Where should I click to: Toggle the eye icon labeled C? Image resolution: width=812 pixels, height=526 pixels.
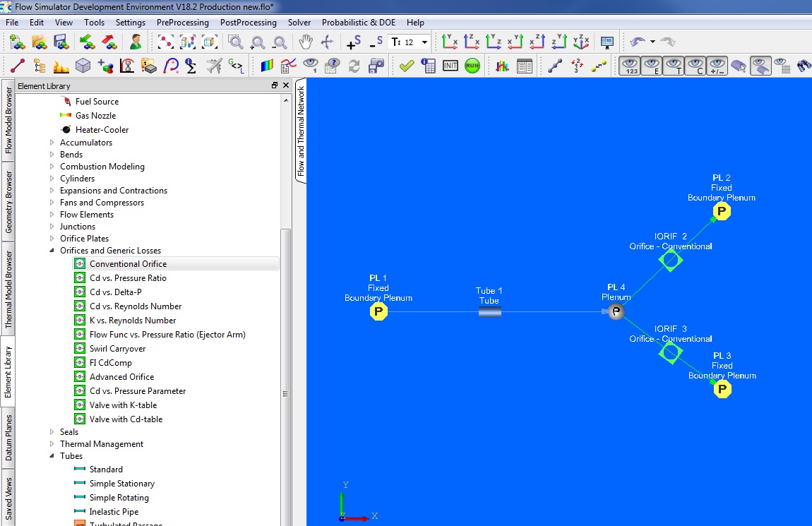pos(695,66)
